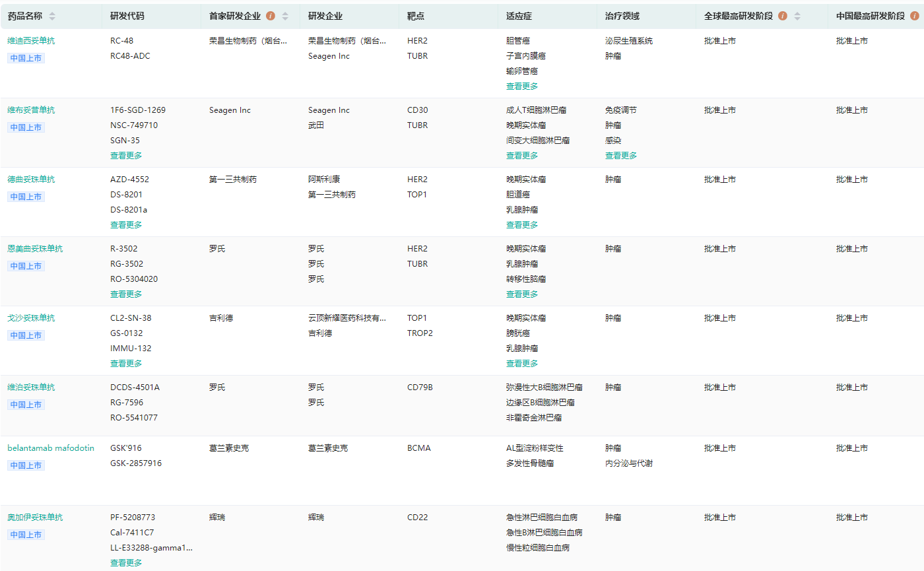The width and height of the screenshot is (924, 571).
Task: Select the code CL2-SN-38
Action: (x=131, y=318)
